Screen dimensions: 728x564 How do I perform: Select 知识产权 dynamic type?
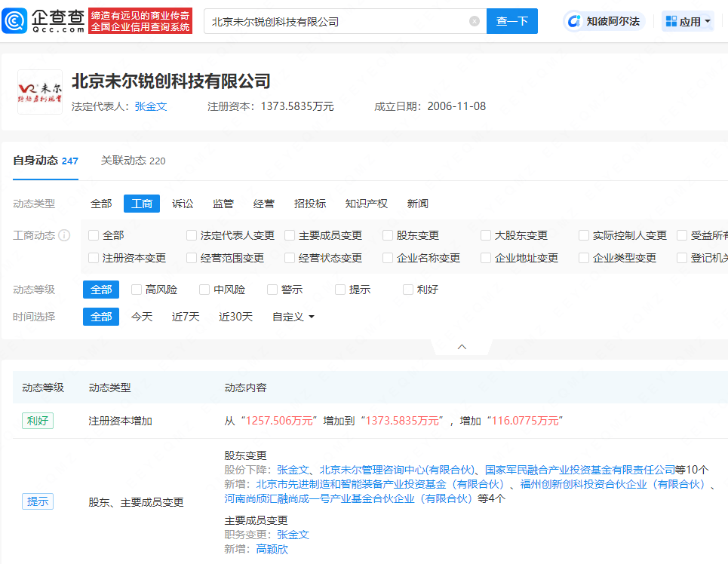[367, 204]
